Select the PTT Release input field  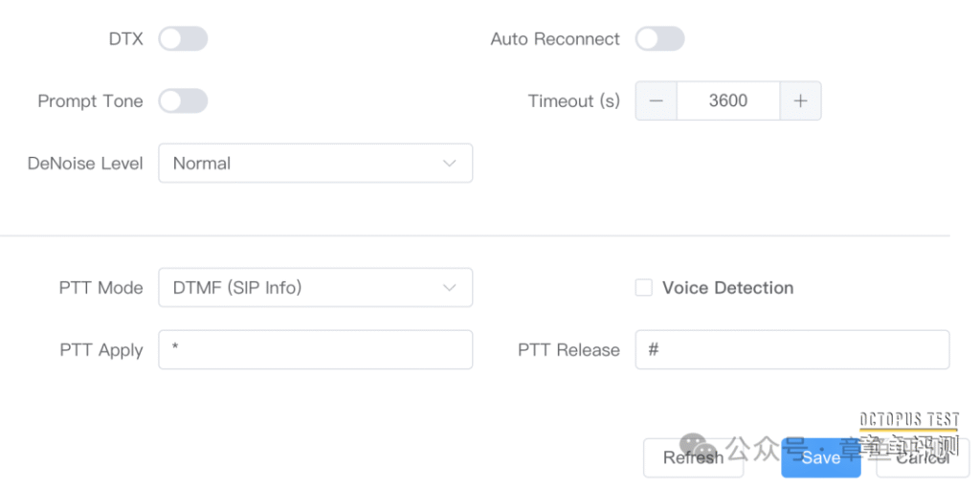click(x=792, y=349)
